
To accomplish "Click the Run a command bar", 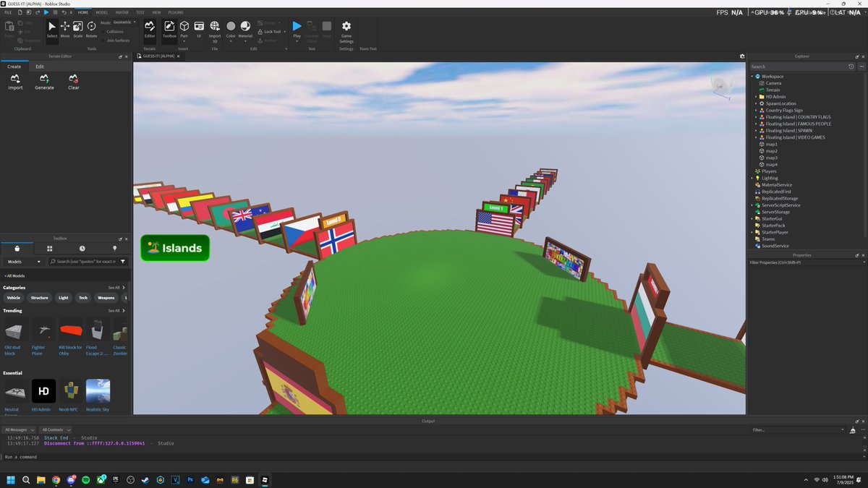I will point(434,457).
